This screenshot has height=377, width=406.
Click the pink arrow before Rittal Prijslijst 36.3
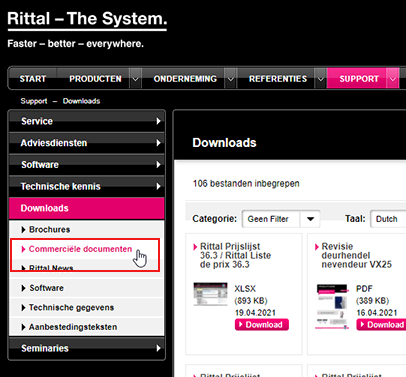pos(195,247)
